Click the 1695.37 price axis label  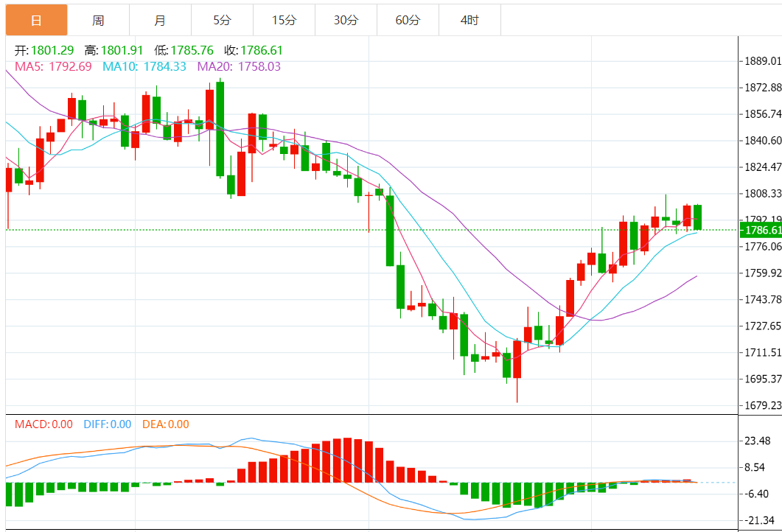(x=763, y=379)
